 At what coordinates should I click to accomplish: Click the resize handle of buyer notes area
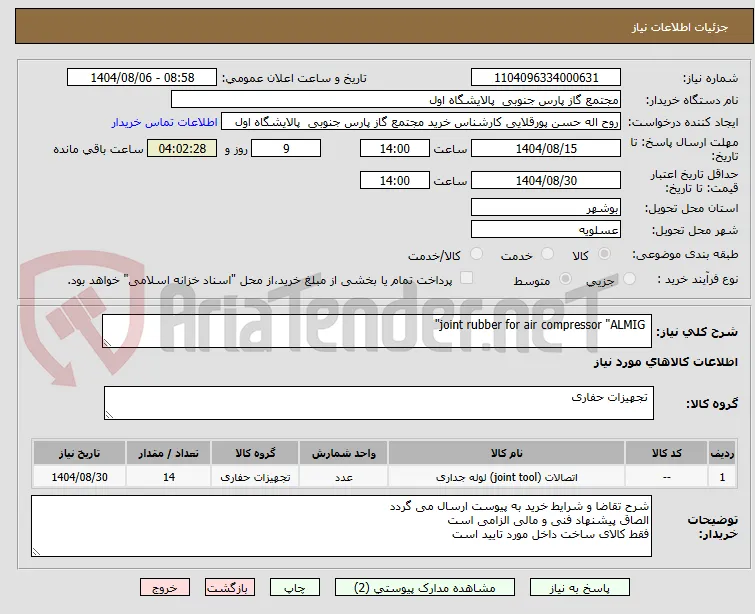coord(36,552)
